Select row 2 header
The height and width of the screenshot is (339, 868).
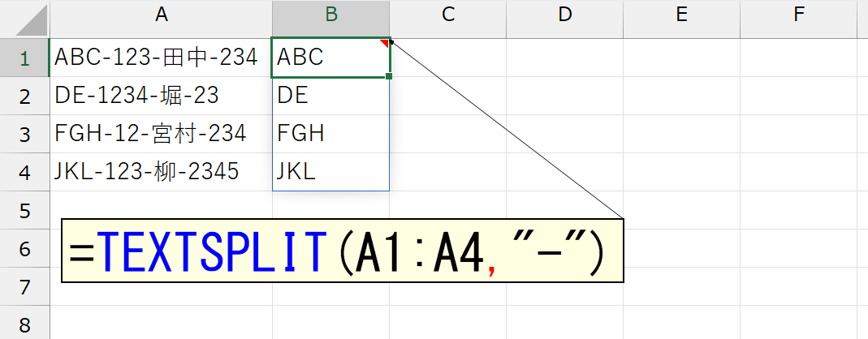click(x=24, y=96)
